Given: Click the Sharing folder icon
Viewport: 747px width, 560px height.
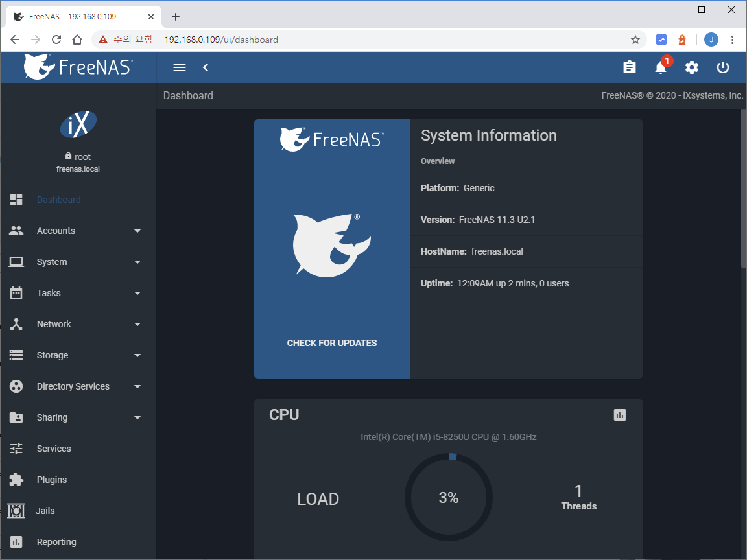Looking at the screenshot, I should [x=16, y=417].
